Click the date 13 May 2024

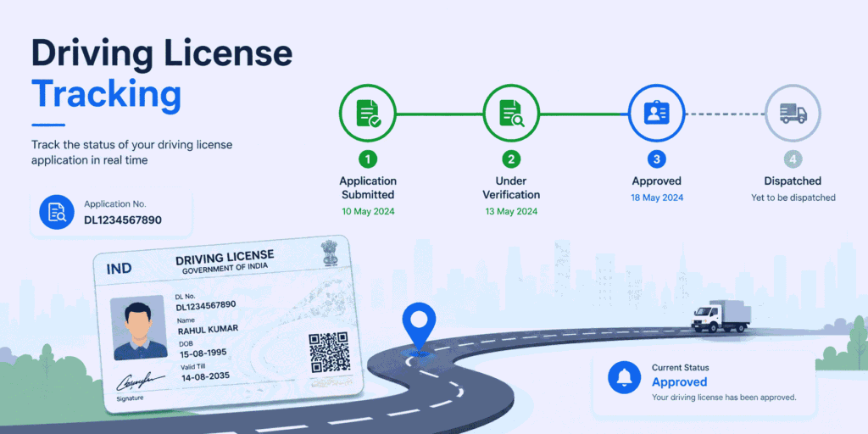click(511, 211)
